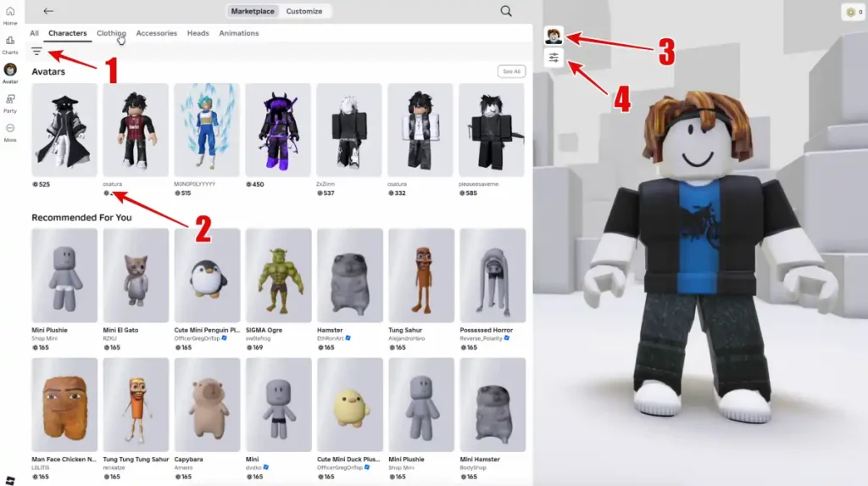Image resolution: width=868 pixels, height=486 pixels.
Task: Switch to Customize toggle
Action: tap(304, 11)
